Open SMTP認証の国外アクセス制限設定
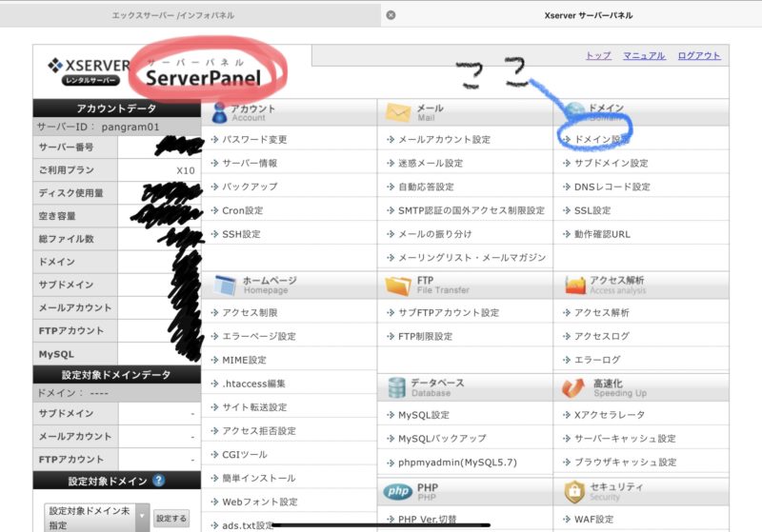This screenshot has width=762, height=532. click(x=471, y=210)
